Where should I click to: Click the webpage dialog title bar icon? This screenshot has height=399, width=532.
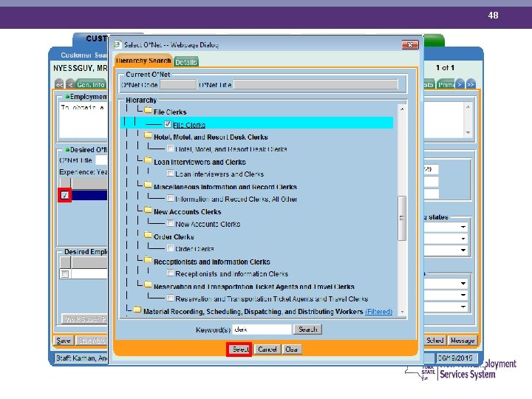pos(117,44)
